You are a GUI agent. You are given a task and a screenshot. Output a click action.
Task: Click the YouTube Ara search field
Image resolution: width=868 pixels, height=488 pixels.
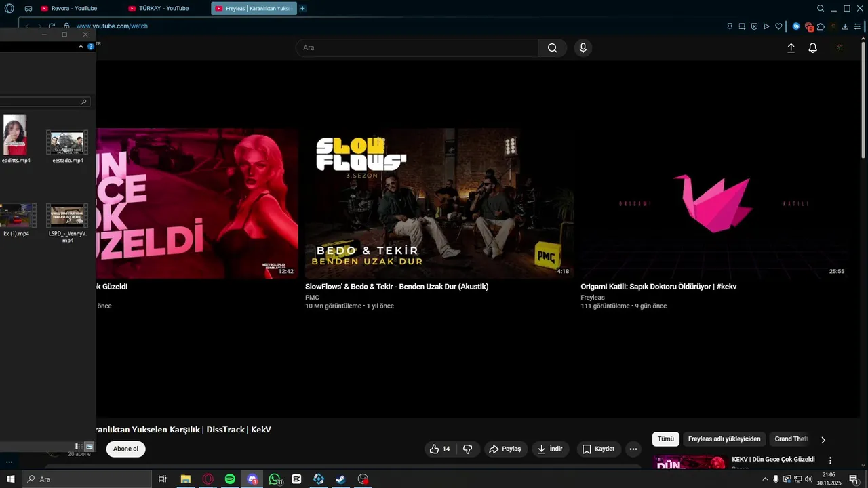(417, 47)
